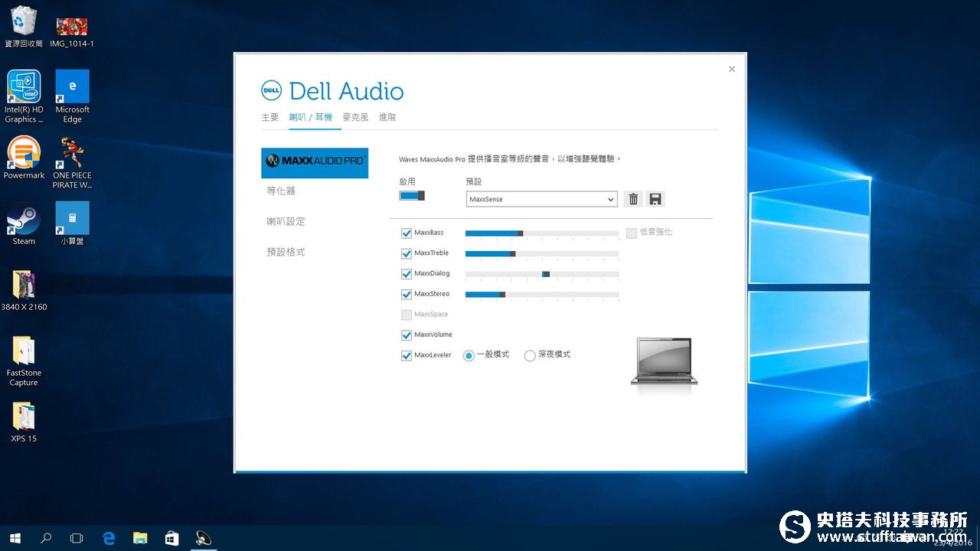Uncheck the MaxxBass checkbox
Image resolution: width=980 pixels, height=551 pixels.
click(x=407, y=233)
